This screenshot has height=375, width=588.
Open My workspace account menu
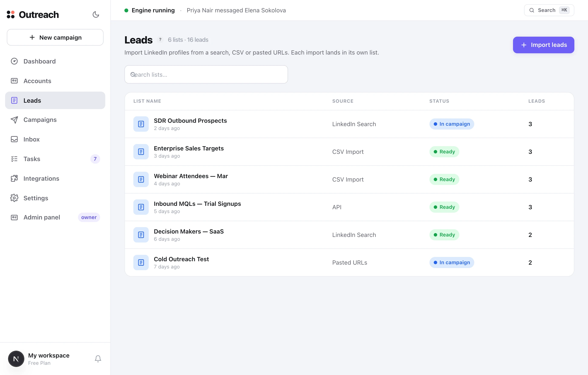pyautogui.click(x=49, y=359)
